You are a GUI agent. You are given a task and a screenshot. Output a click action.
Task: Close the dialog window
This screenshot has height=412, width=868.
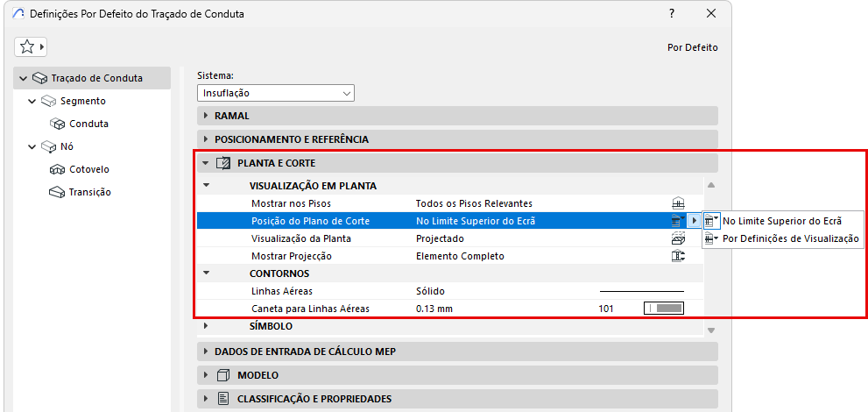click(711, 14)
